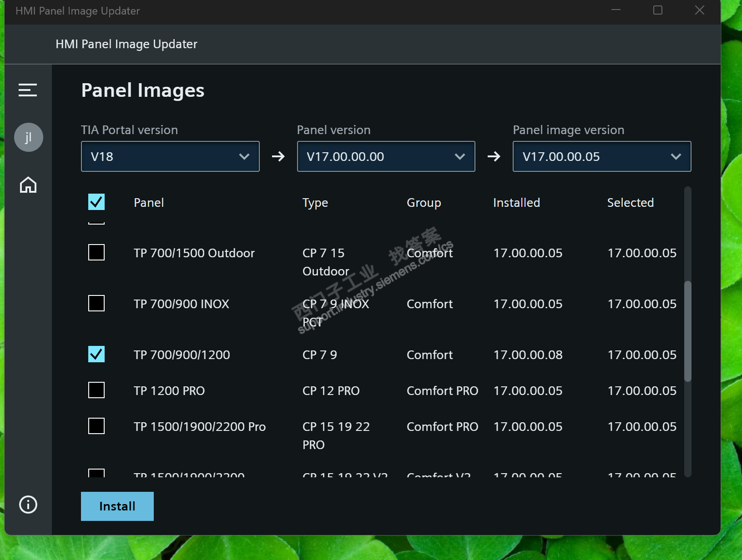Go to the Home page icon
The image size is (742, 560).
28,185
